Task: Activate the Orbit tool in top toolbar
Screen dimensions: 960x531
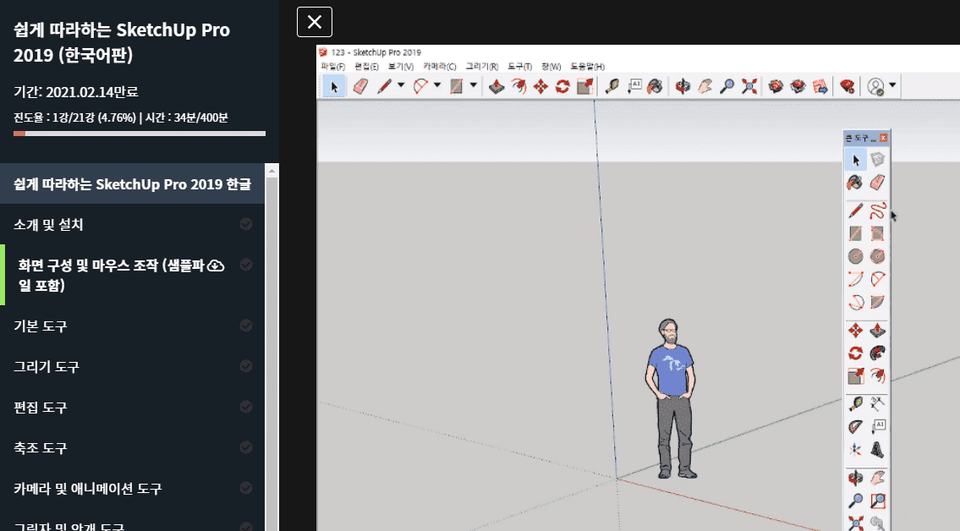Action: click(x=682, y=86)
